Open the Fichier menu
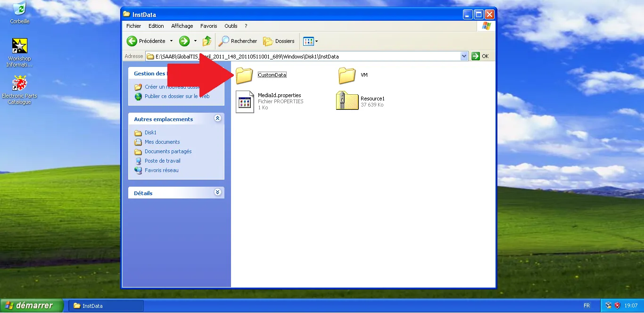Image resolution: width=644 pixels, height=313 pixels. [x=133, y=26]
